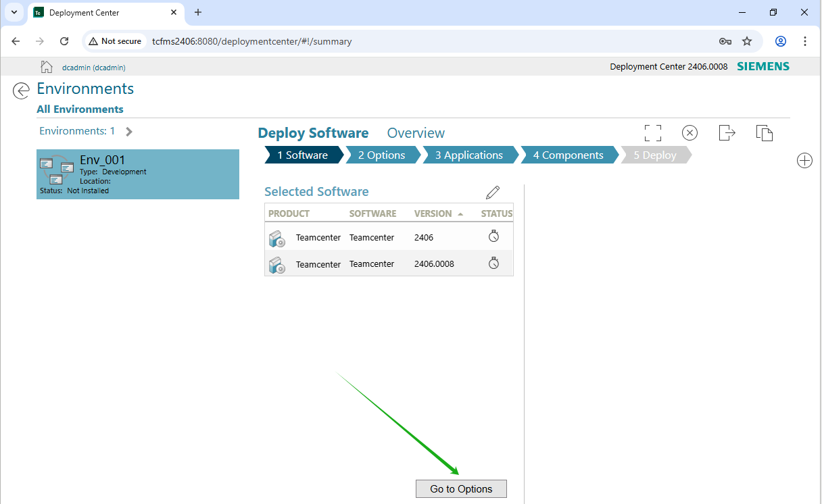Click the Environments: 1 count label
822x504 pixels.
pos(77,131)
